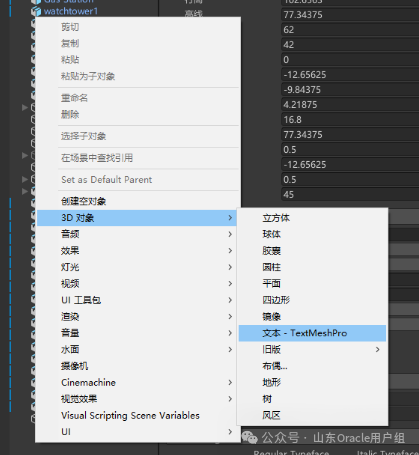Expand the 旧版 submenu arrow
Viewport: 419px width, 455px height.
[377, 350]
